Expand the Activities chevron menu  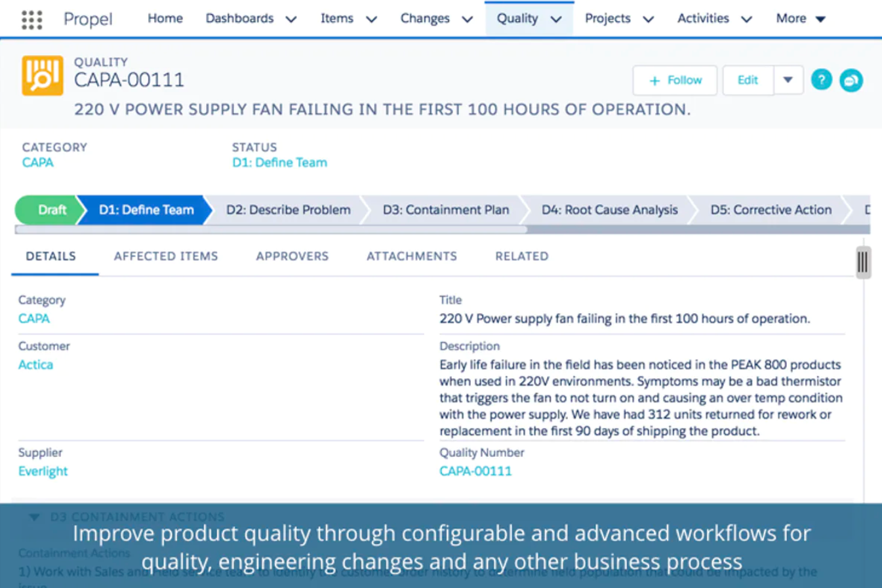(x=746, y=19)
